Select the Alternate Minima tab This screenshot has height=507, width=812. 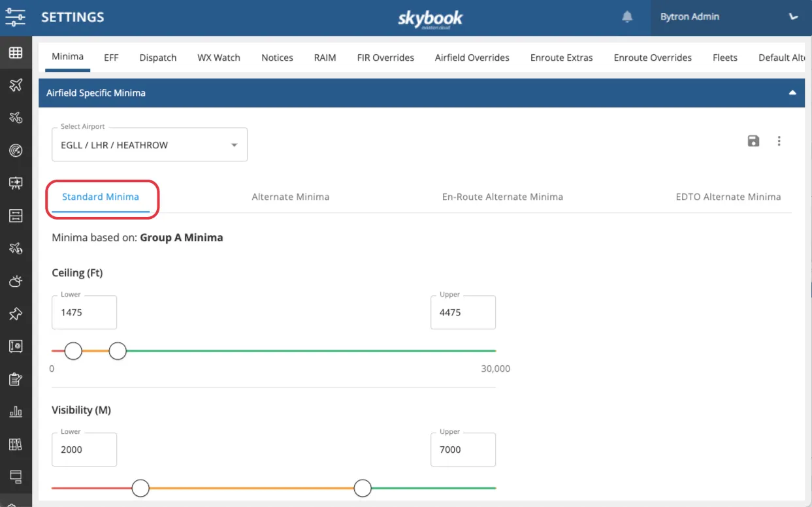point(291,197)
